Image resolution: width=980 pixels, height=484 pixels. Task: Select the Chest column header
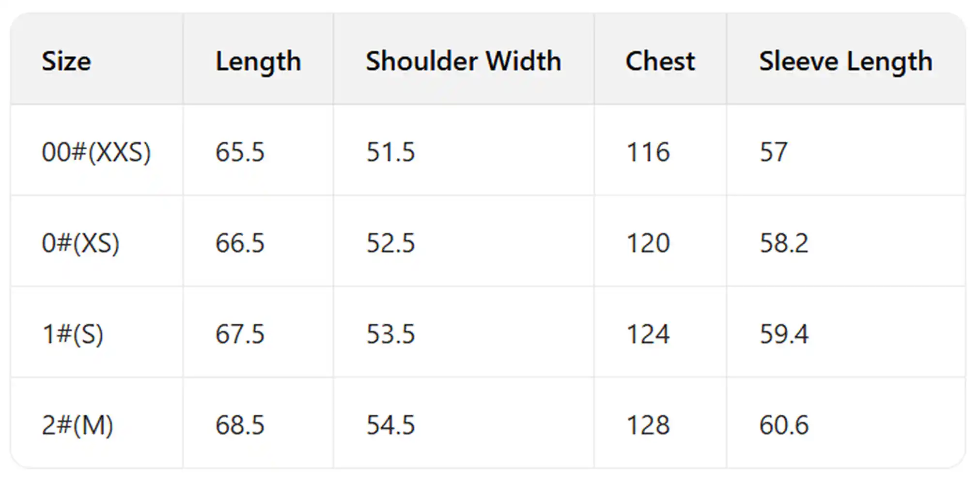point(660,61)
